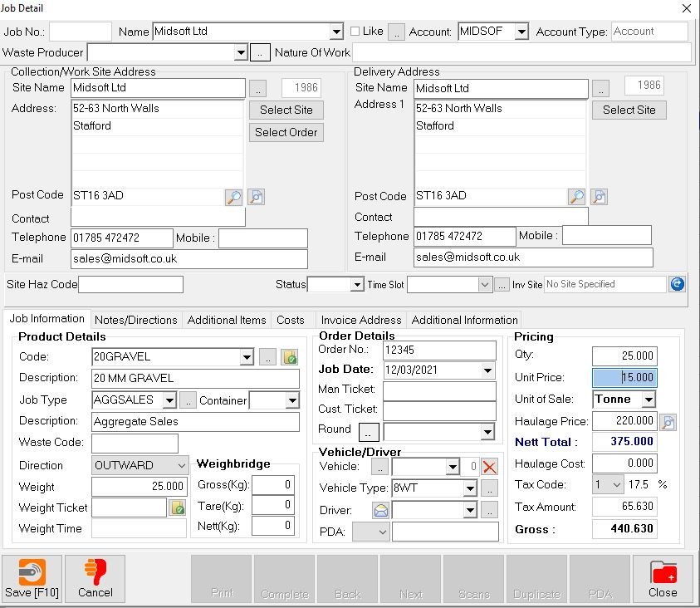Open the Job Date picker dropdown
700x608 pixels.
(487, 370)
